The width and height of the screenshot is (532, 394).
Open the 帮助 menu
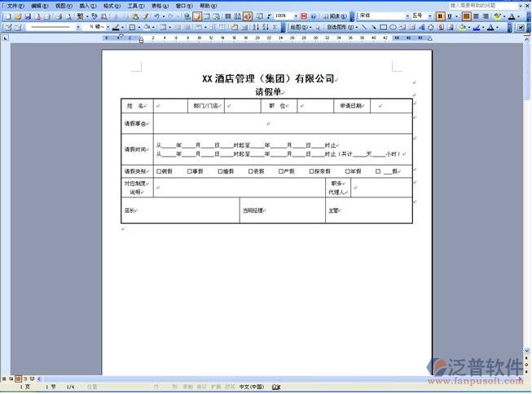tap(209, 6)
